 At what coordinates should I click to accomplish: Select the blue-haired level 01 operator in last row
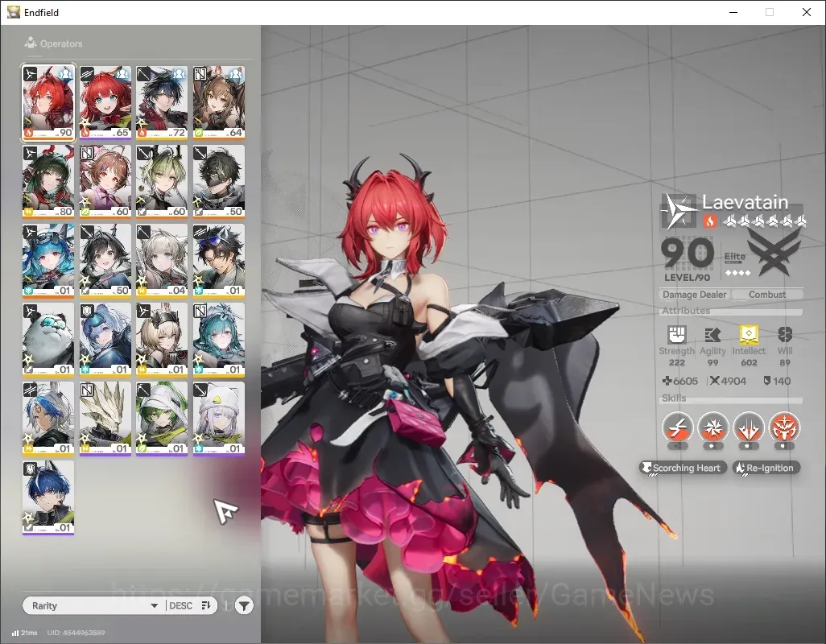(x=48, y=497)
